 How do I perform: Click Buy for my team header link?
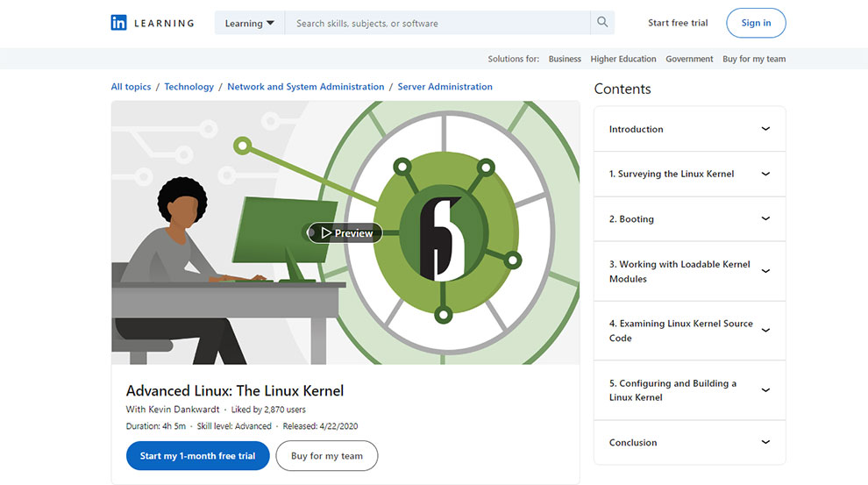754,59
